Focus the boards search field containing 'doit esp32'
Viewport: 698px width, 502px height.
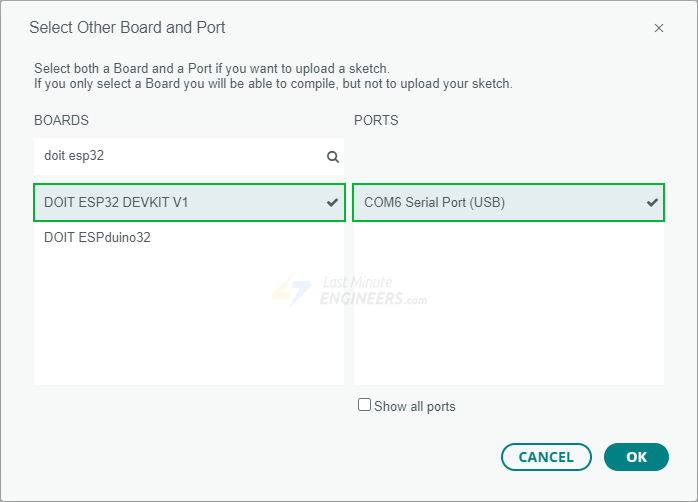point(180,156)
